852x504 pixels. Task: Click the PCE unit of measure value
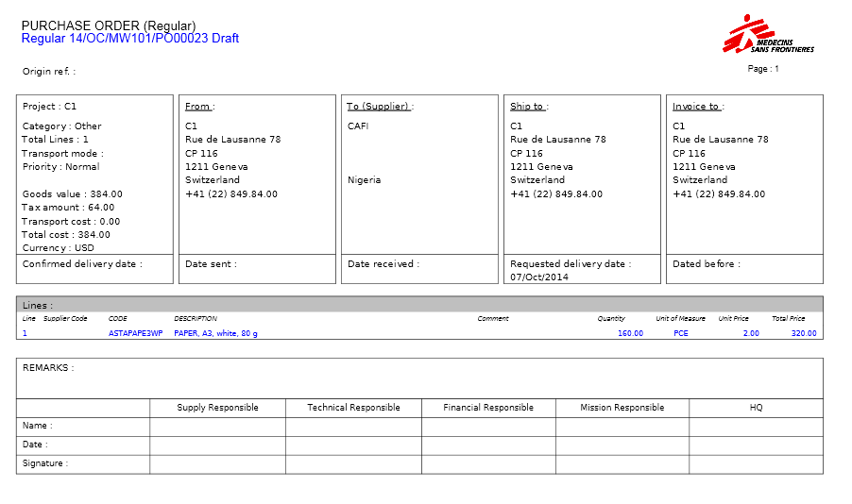point(681,333)
